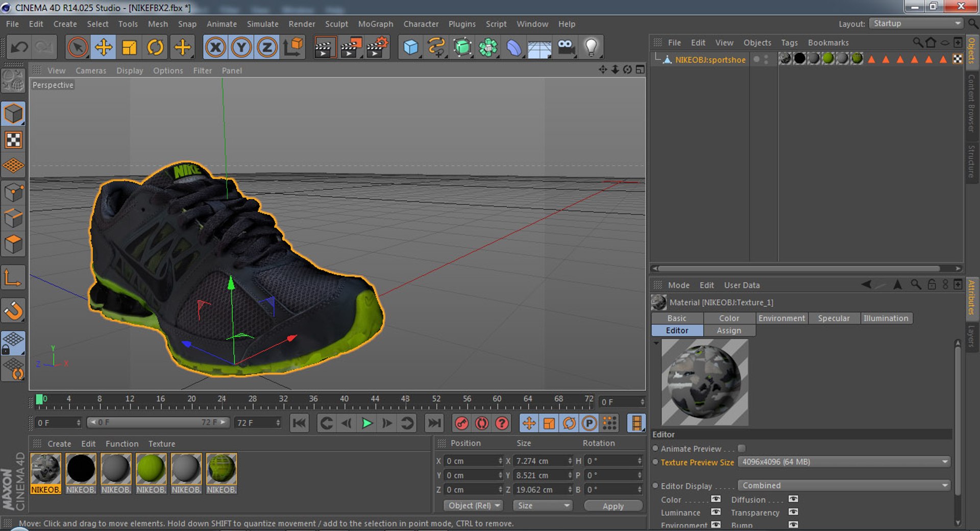The width and height of the screenshot is (980, 531).
Task: Toggle the Z axis lock
Action: [266, 47]
